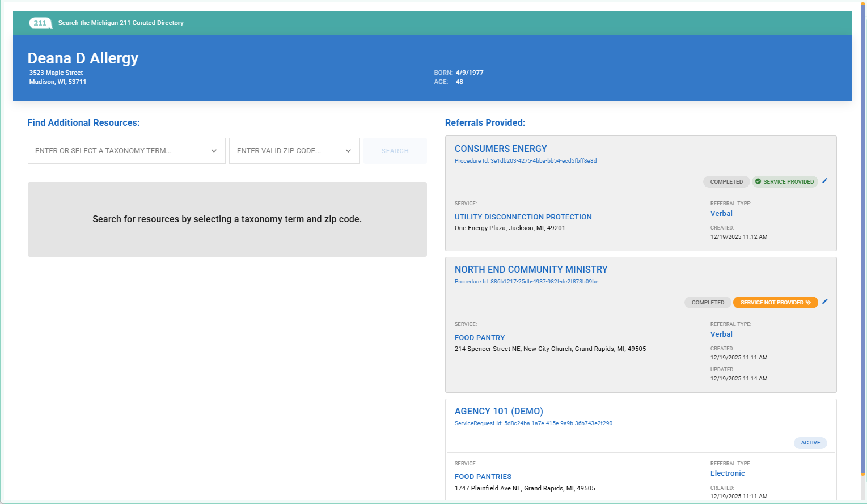Open the Consumers Energy agency link
This screenshot has height=504, width=867.
[x=500, y=149]
